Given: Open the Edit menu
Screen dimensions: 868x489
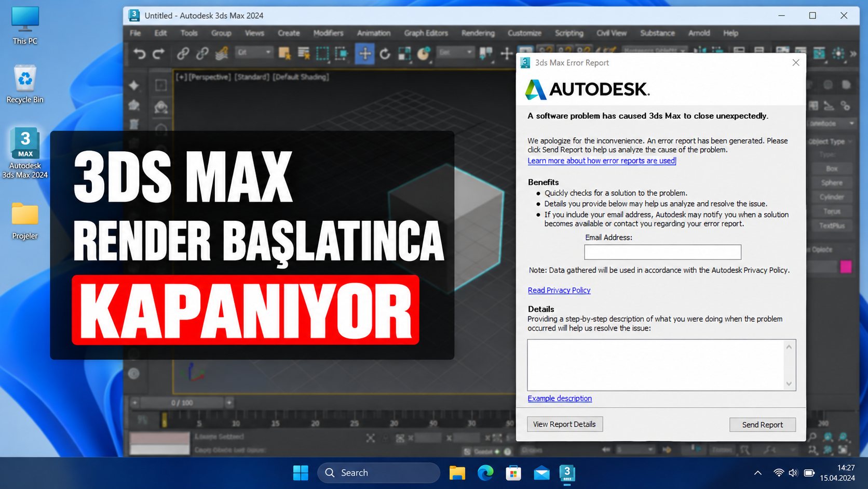Looking at the screenshot, I should pyautogui.click(x=160, y=33).
